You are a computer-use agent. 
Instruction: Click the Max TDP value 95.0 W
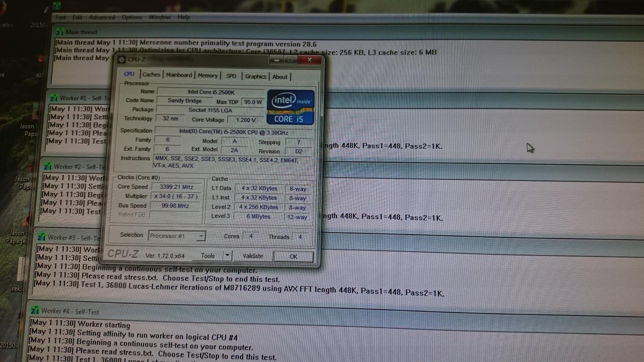pyautogui.click(x=253, y=102)
